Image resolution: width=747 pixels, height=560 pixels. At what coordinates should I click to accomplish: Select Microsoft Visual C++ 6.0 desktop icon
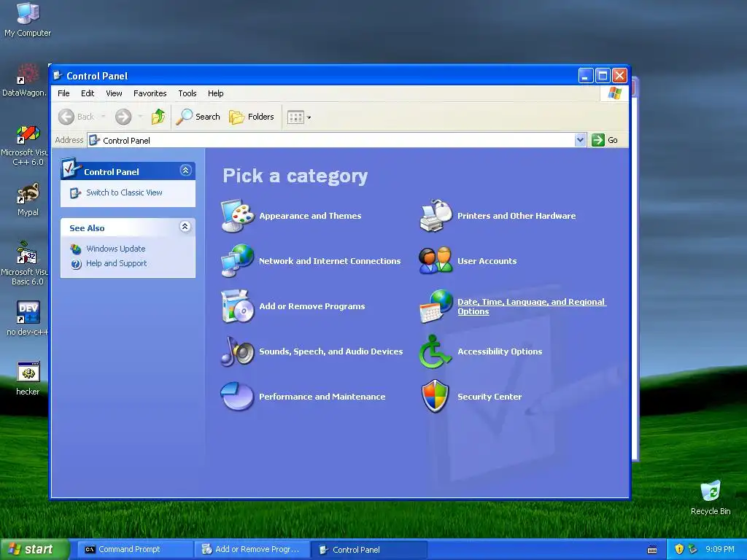pos(25,145)
